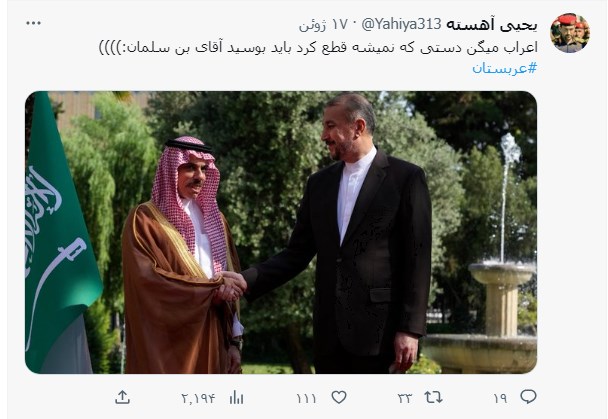Open the author's profile picture

click(x=570, y=33)
